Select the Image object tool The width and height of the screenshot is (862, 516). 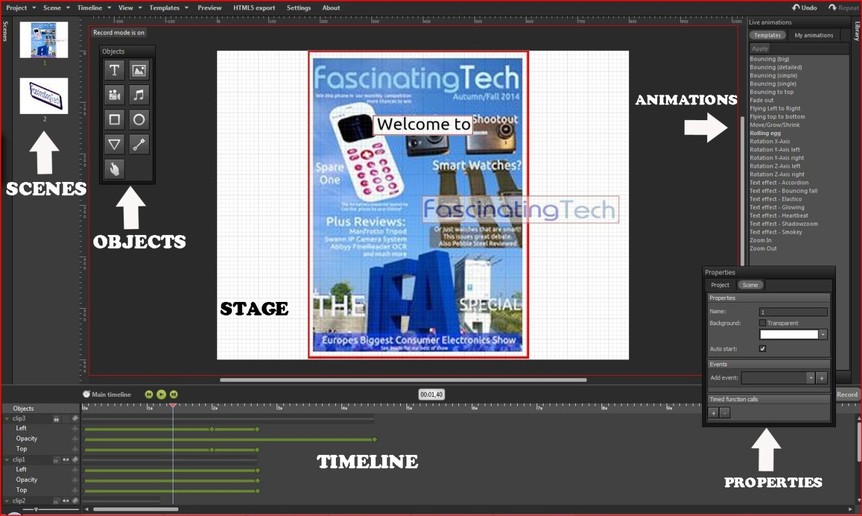click(x=139, y=70)
